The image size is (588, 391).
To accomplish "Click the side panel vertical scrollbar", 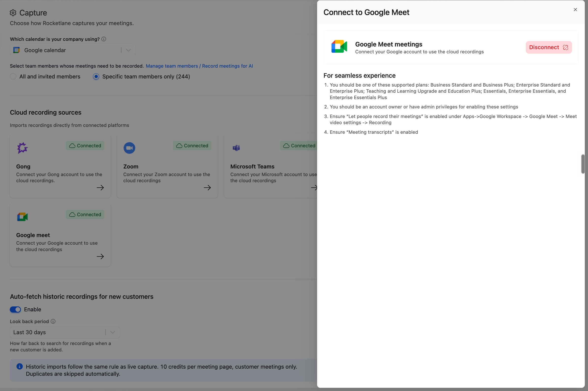I will (x=583, y=164).
